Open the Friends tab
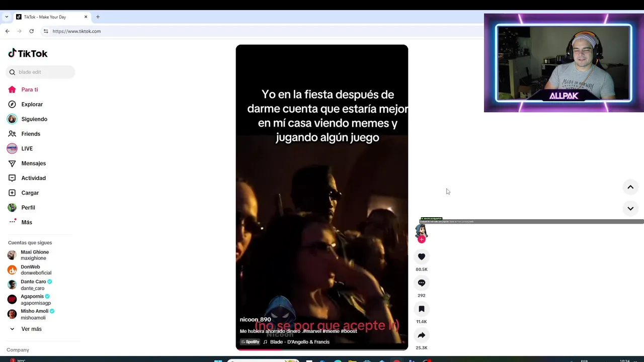This screenshot has height=362, width=644. tap(31, 134)
